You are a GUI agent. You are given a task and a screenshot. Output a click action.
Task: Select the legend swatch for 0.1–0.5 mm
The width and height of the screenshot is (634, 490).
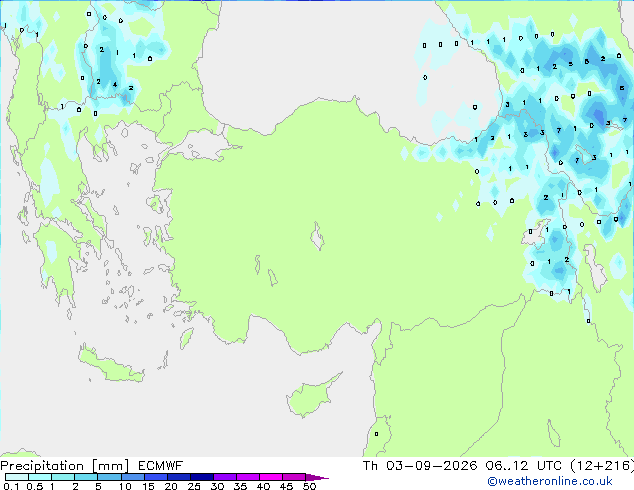pyautogui.click(x=17, y=477)
